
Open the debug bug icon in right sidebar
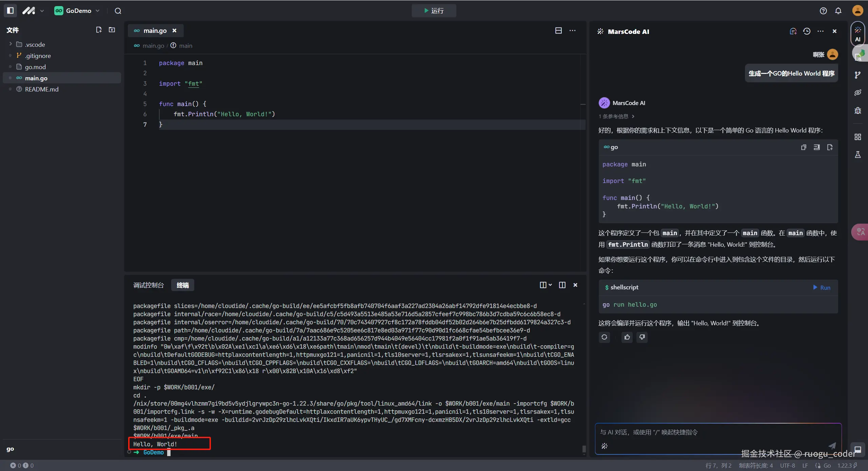pos(857,110)
